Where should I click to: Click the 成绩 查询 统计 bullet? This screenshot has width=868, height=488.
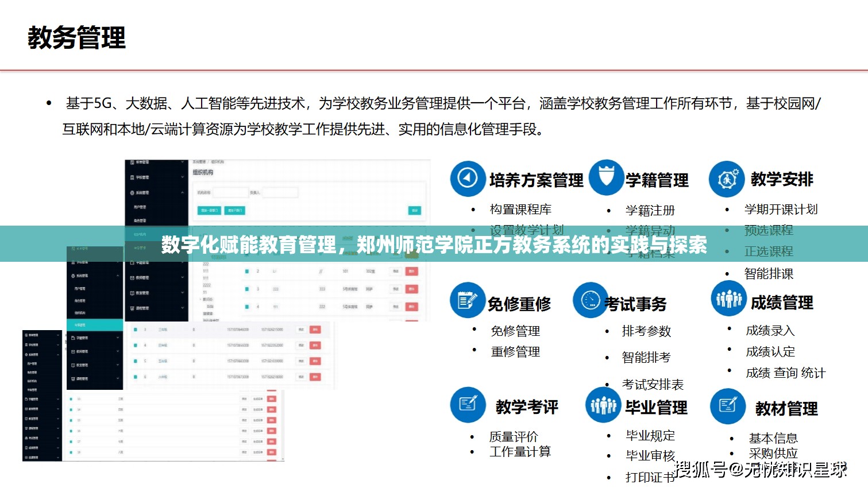click(x=785, y=373)
